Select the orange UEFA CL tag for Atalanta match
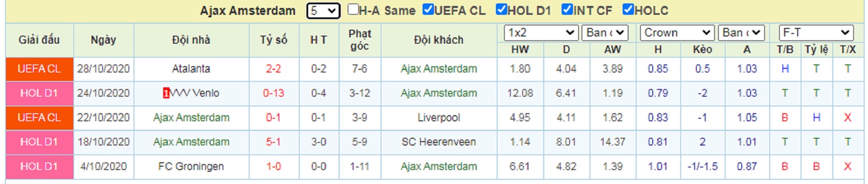The image size is (868, 184). (39, 69)
